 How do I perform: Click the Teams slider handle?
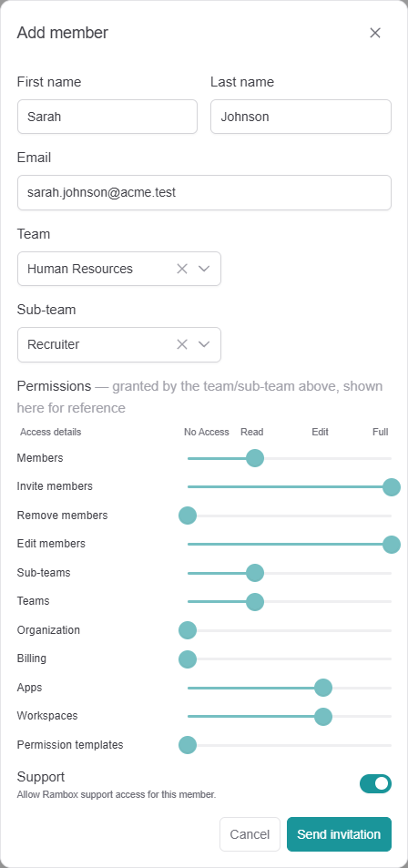(x=255, y=601)
